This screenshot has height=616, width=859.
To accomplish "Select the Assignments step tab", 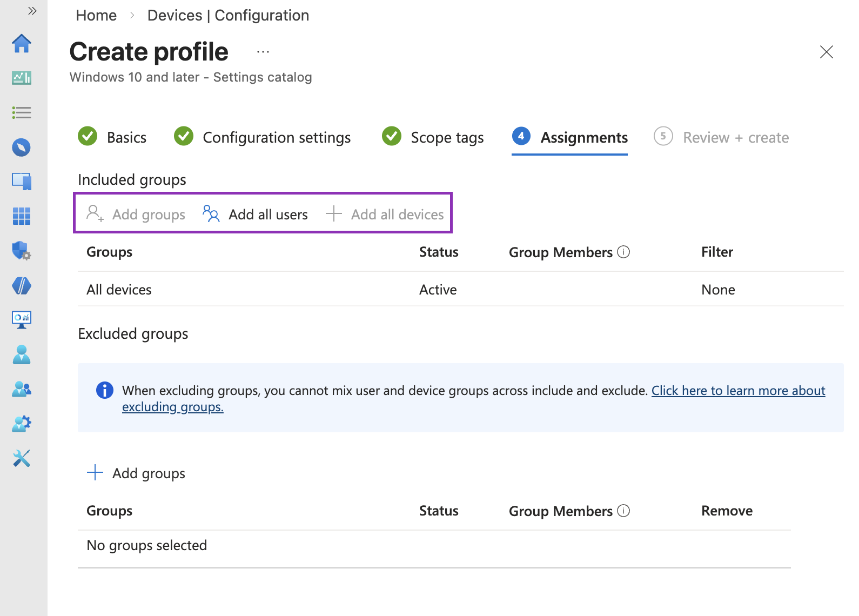I will [x=570, y=137].
